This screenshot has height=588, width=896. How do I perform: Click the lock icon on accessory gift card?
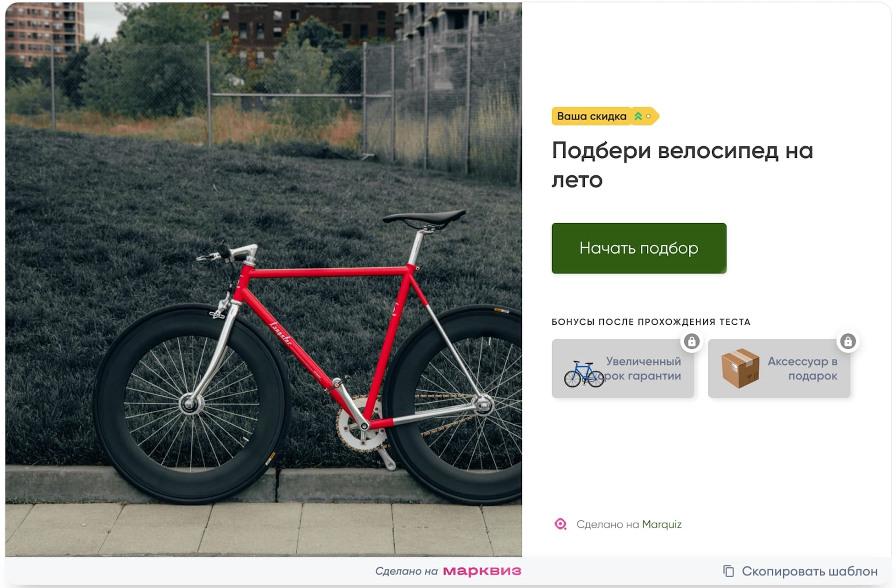848,342
